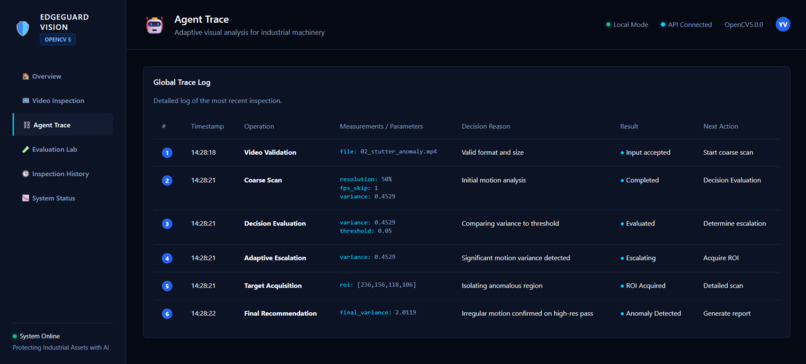Click the Acquire ROI next action
The width and height of the screenshot is (806, 364).
(721, 258)
